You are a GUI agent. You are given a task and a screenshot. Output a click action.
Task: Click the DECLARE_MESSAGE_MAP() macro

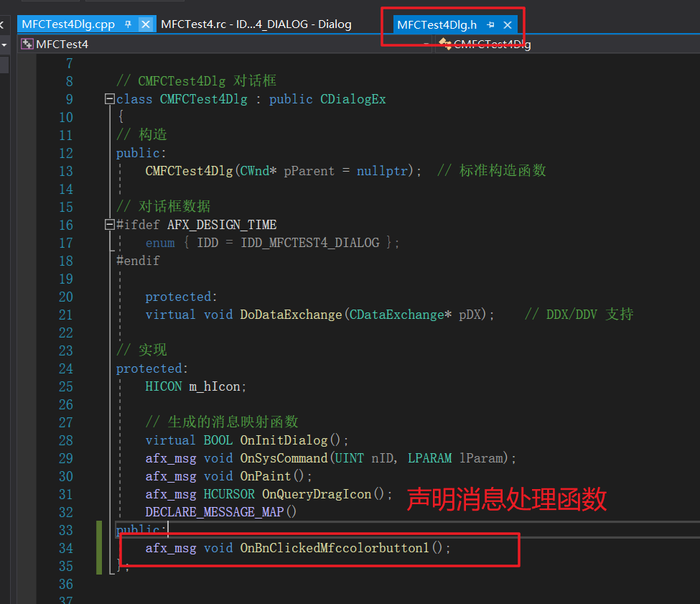point(220,511)
